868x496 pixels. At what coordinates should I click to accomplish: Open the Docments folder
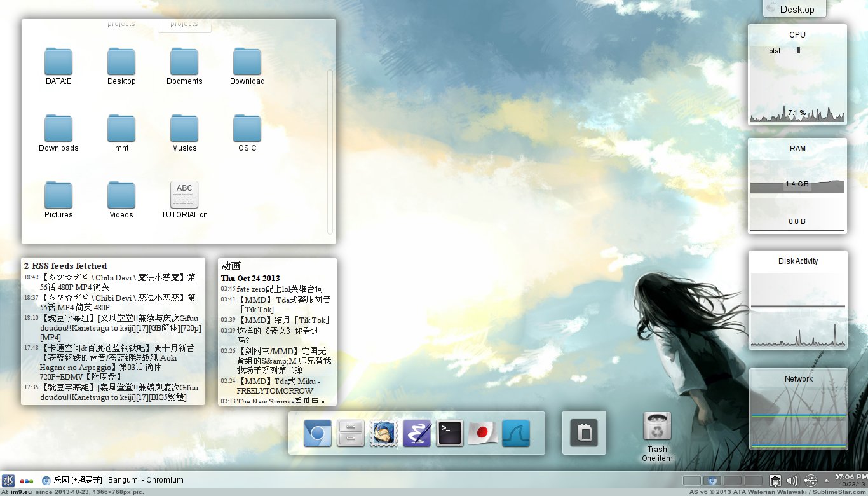pyautogui.click(x=184, y=65)
